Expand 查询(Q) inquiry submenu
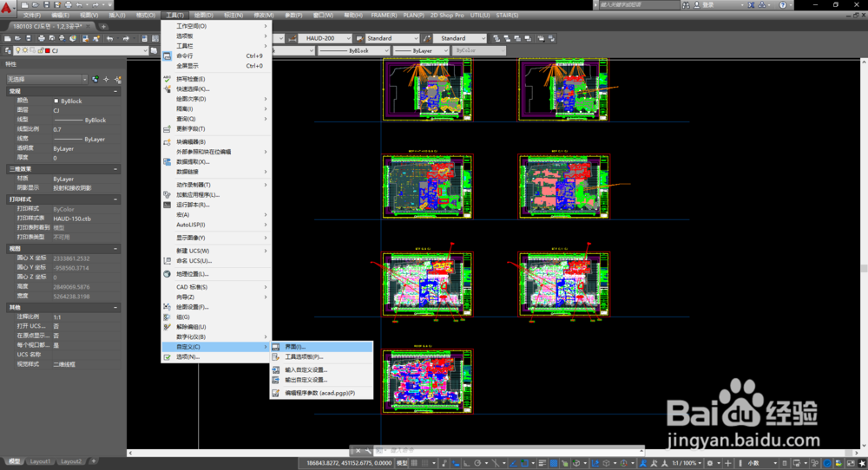868x470 pixels. tap(216, 119)
